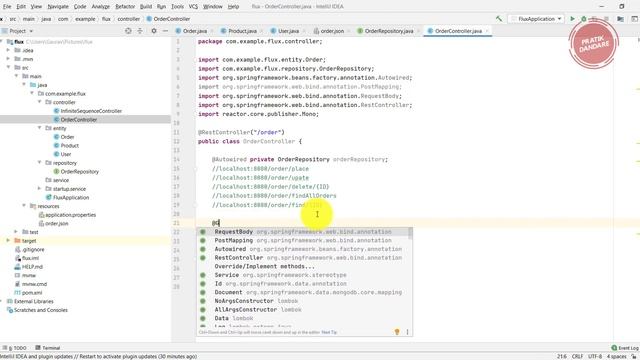Open the File menu
Screen dimensions: 640x360
(x=7, y=7)
